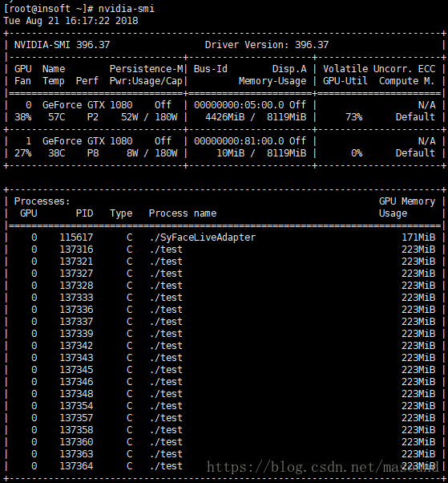This screenshot has height=483, width=448.
Task: Click PID 137342
Action: click(x=76, y=346)
